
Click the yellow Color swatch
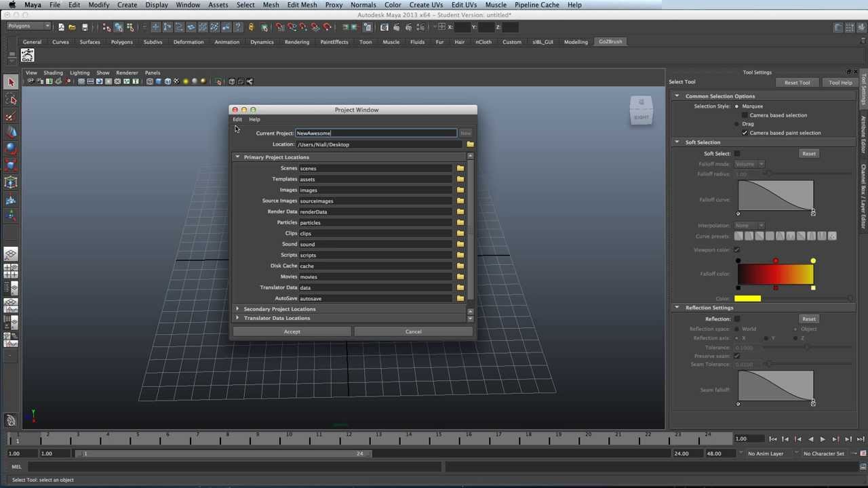pos(747,299)
